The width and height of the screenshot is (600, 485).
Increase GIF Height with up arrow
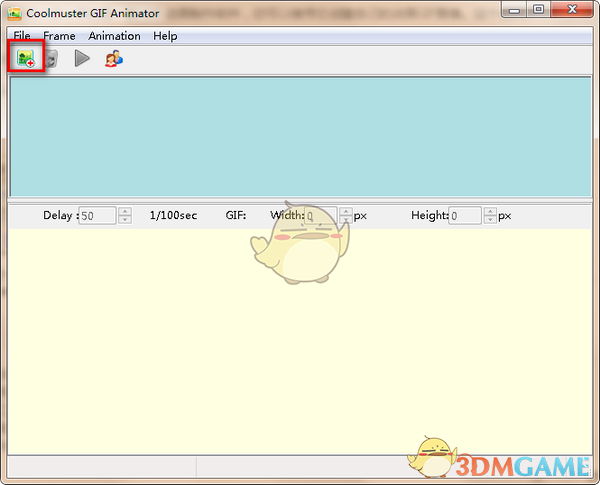point(490,211)
